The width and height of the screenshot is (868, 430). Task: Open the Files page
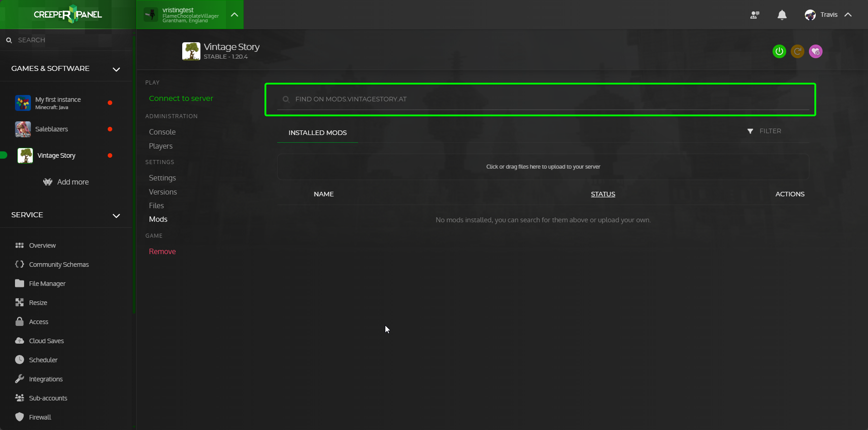click(x=156, y=205)
